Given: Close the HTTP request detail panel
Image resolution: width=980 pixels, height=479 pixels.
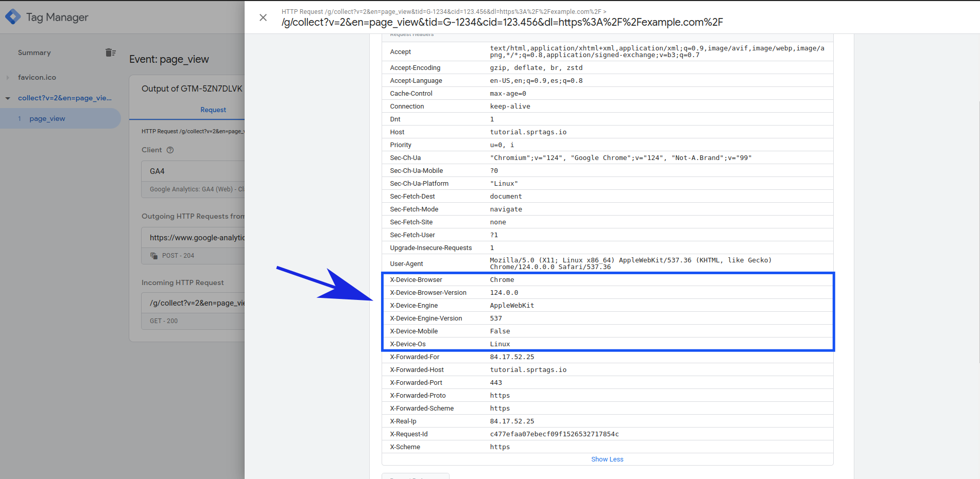Looking at the screenshot, I should [x=263, y=17].
